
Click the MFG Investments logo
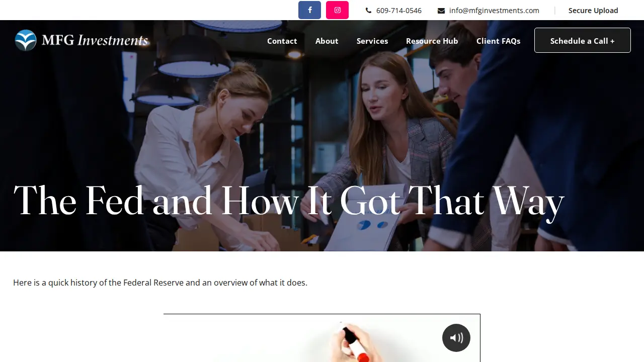[x=82, y=40]
